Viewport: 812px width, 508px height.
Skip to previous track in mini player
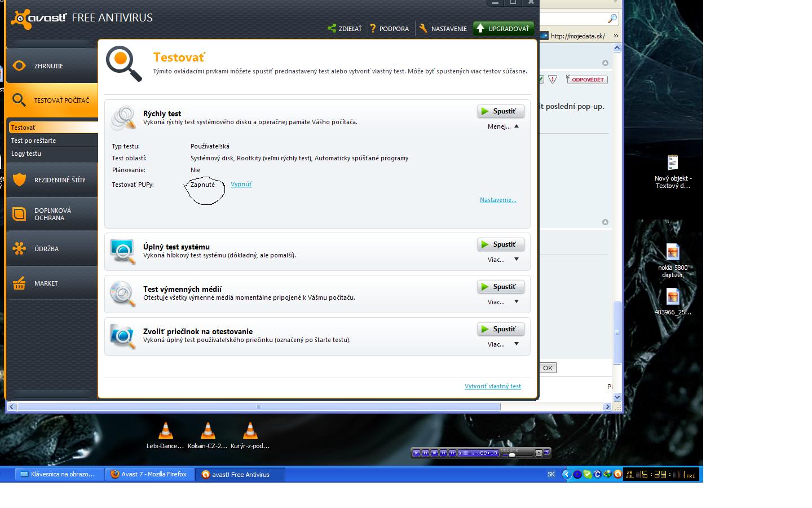[443, 453]
